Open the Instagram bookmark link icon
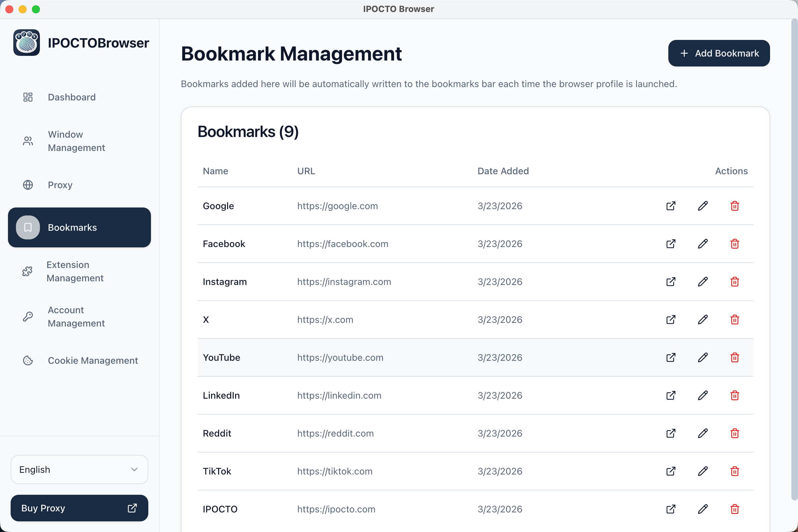The height and width of the screenshot is (532, 798). [x=671, y=282]
